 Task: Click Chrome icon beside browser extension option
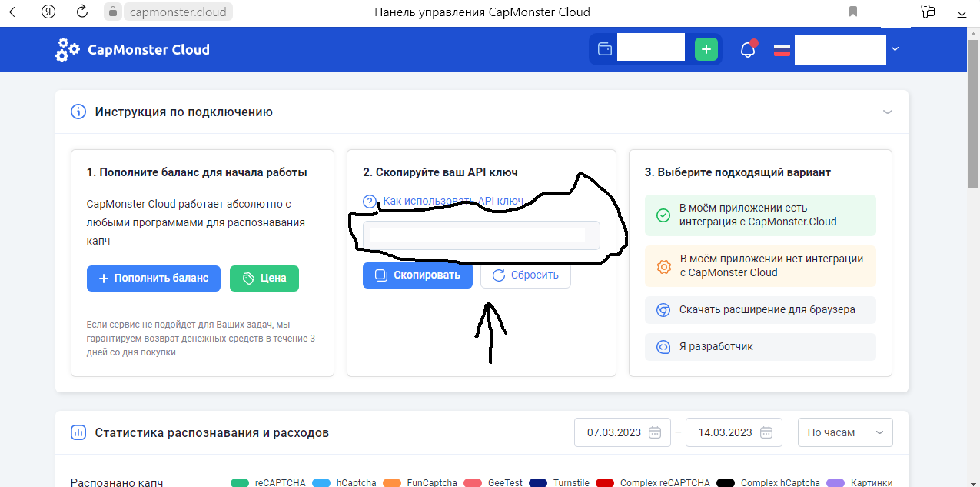[x=663, y=310]
